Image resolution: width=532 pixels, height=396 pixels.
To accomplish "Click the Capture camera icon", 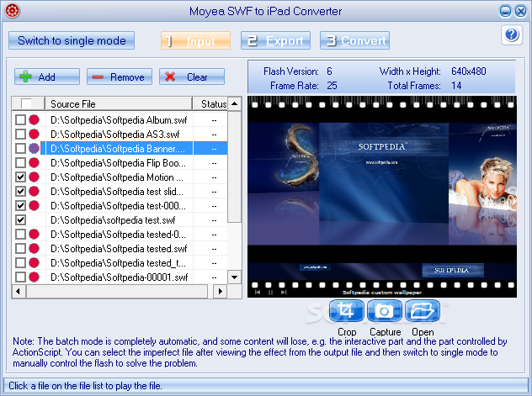I will tap(385, 310).
